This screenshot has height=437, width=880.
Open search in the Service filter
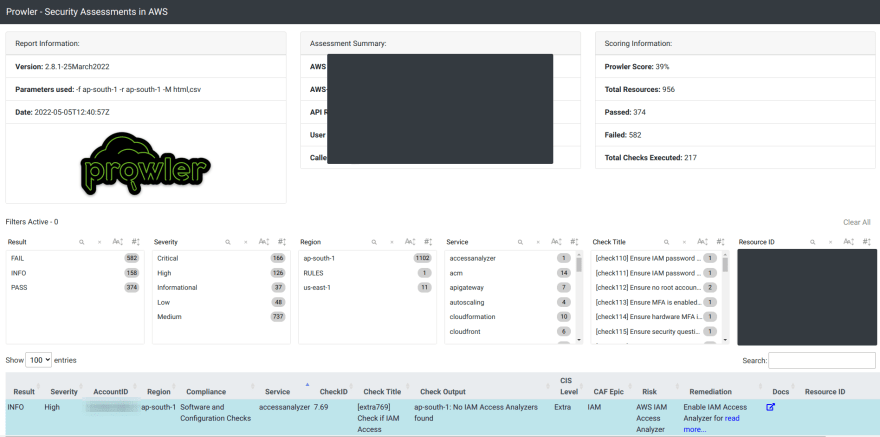[x=520, y=242]
